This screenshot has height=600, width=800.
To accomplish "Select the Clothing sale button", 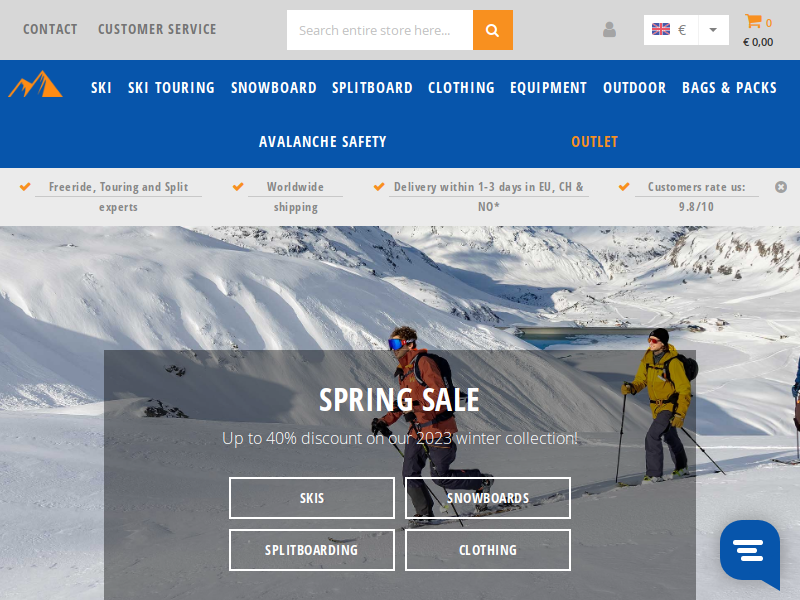I will click(x=488, y=550).
